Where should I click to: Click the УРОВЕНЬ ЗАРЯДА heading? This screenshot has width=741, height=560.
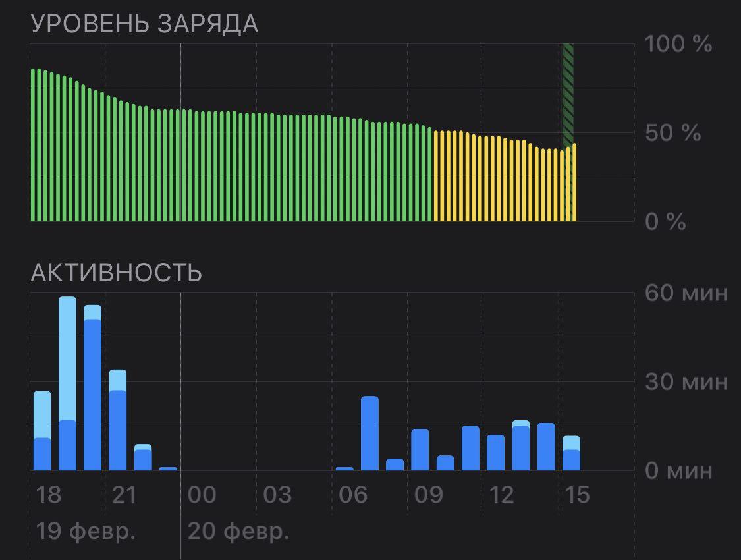tap(145, 24)
